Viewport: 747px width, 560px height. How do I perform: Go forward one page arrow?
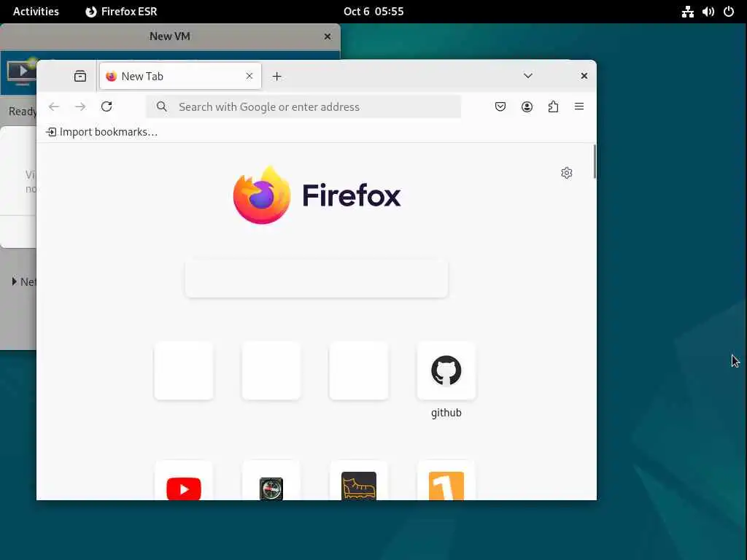point(80,106)
